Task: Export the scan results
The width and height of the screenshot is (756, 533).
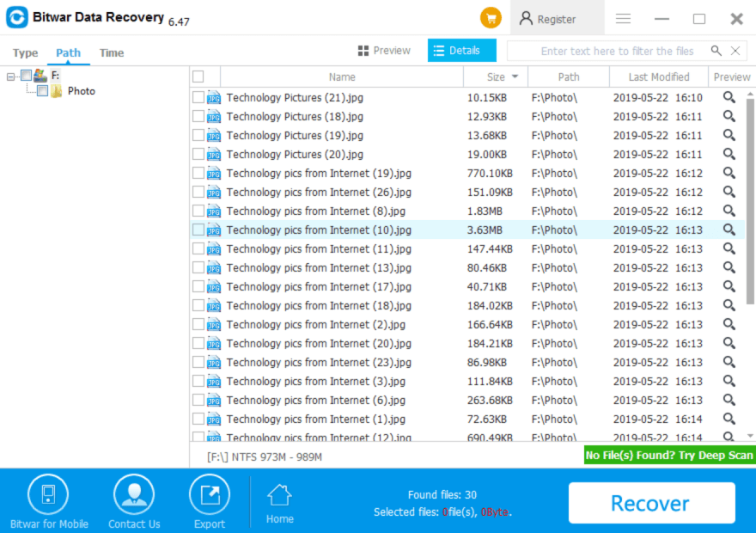Action: coord(210,502)
